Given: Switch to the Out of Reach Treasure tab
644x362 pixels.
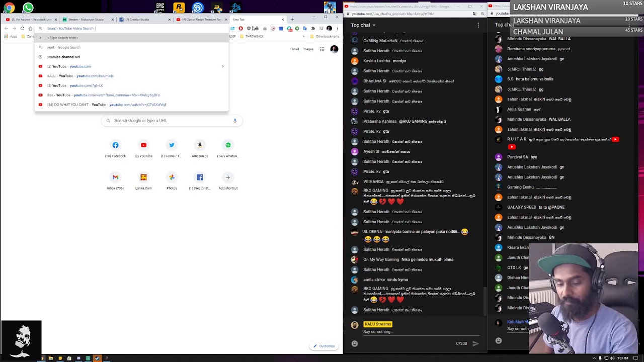Looking at the screenshot, I should (202, 20).
